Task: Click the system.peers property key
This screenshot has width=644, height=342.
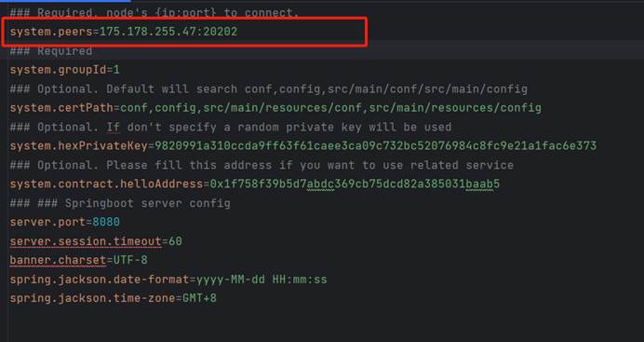Action: [x=51, y=32]
